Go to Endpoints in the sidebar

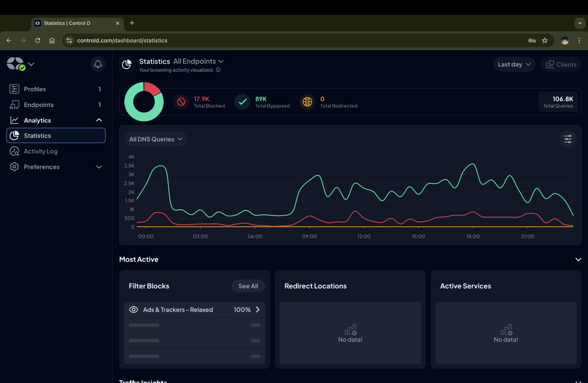(x=56, y=105)
